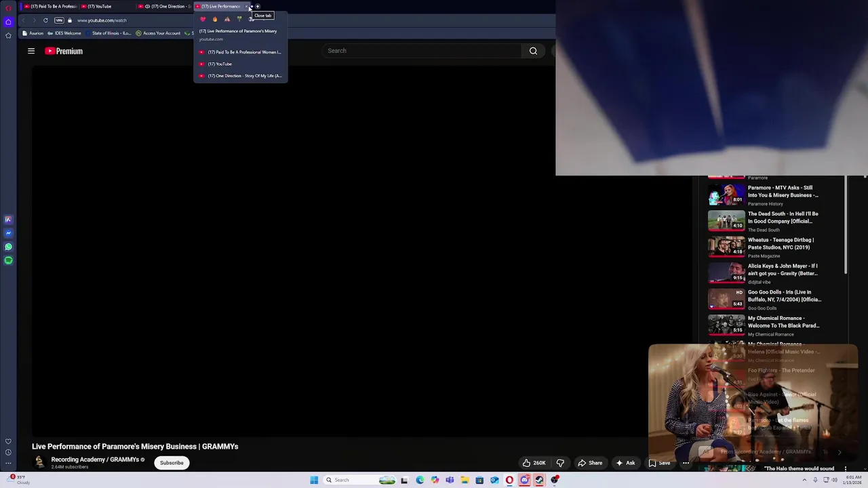Open YouTube hamburger guide menu
868x488 pixels.
pyautogui.click(x=31, y=51)
